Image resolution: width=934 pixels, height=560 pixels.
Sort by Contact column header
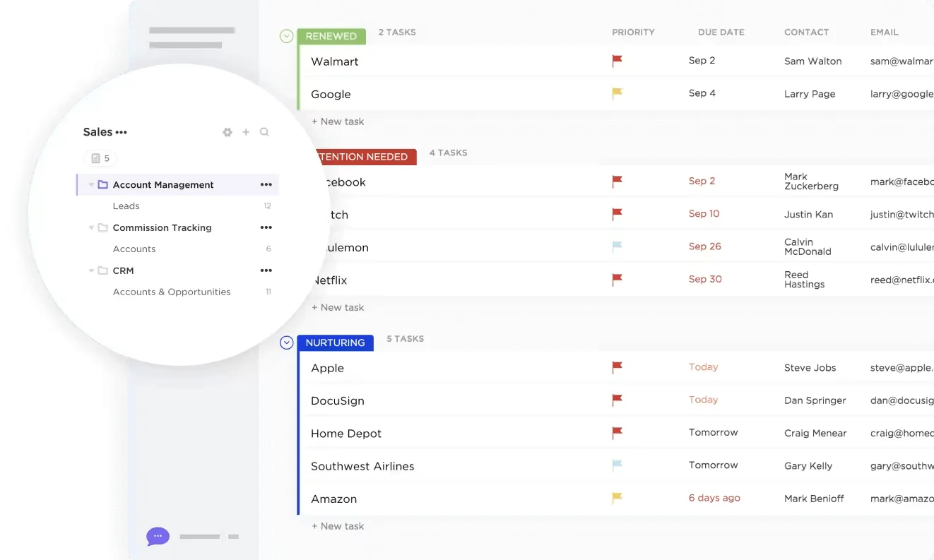[x=807, y=32]
